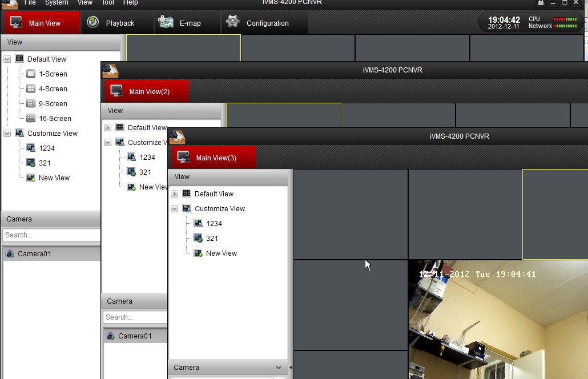Open the View menu in menu bar

pyautogui.click(x=85, y=3)
